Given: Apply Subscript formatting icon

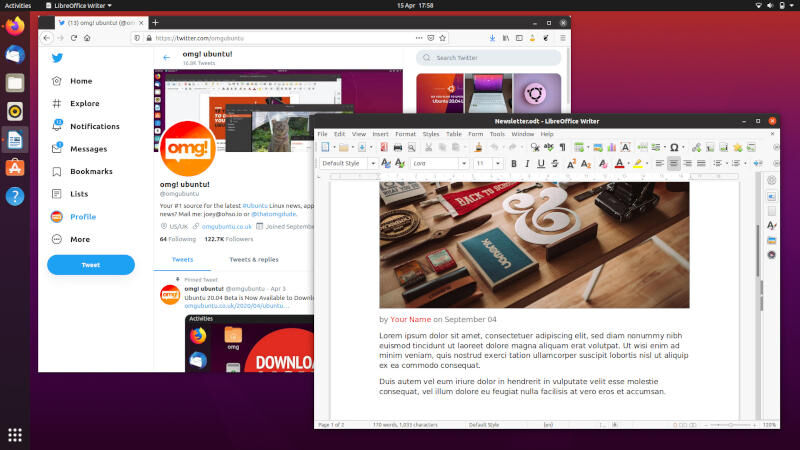Looking at the screenshot, I should pyautogui.click(x=586, y=163).
